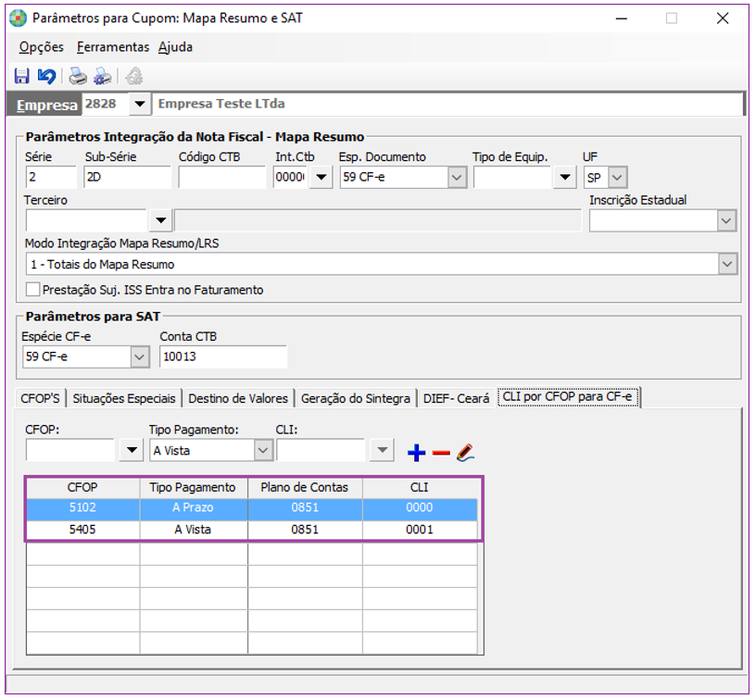This screenshot has height=700, width=756.
Task: Open the Empresa code dropdown arrow
Action: tap(140, 104)
